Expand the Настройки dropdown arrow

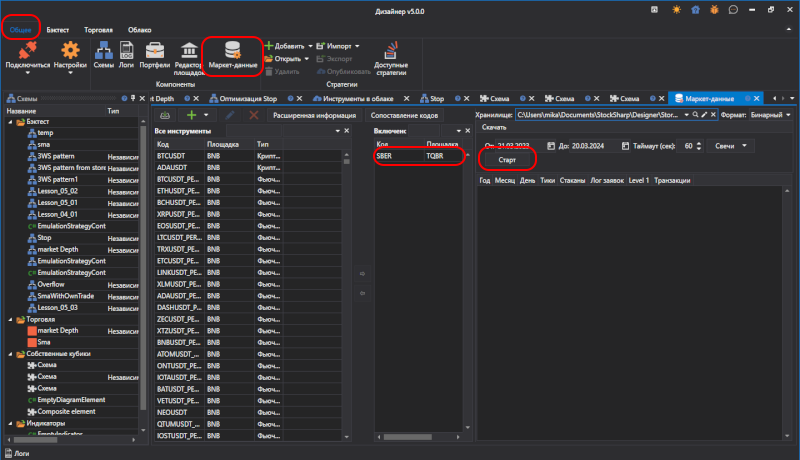(x=70, y=73)
